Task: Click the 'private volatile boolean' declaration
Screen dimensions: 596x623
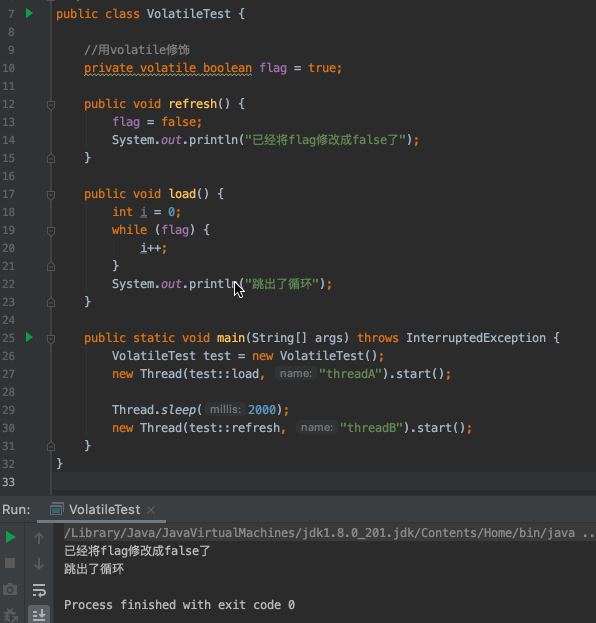Action: (x=168, y=68)
